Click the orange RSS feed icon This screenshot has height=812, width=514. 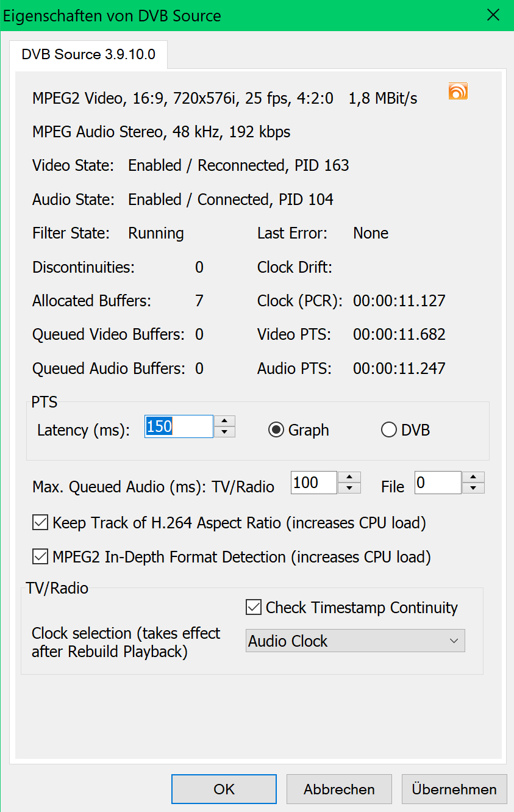point(458,91)
